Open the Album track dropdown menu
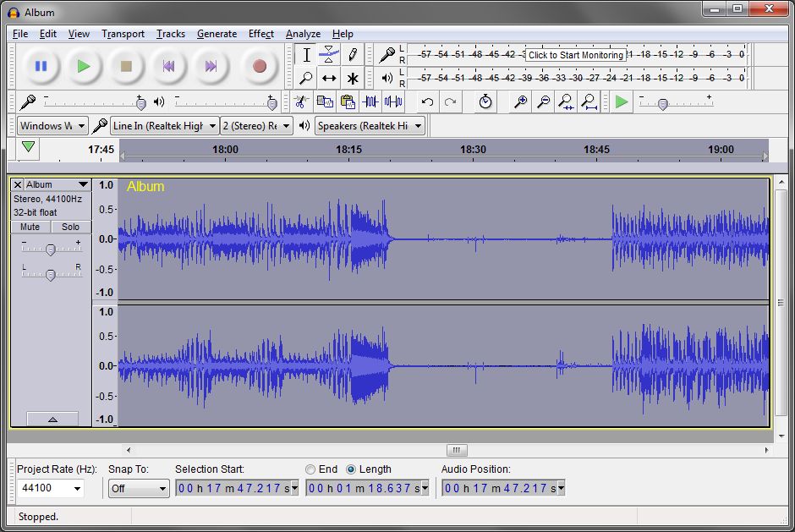This screenshot has height=532, width=795. click(58, 184)
